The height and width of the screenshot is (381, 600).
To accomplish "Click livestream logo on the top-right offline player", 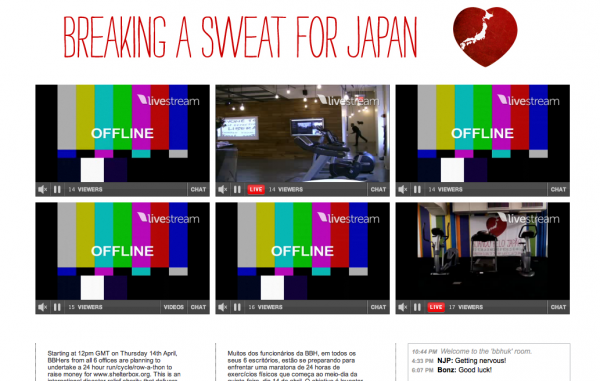I will coord(528,101).
